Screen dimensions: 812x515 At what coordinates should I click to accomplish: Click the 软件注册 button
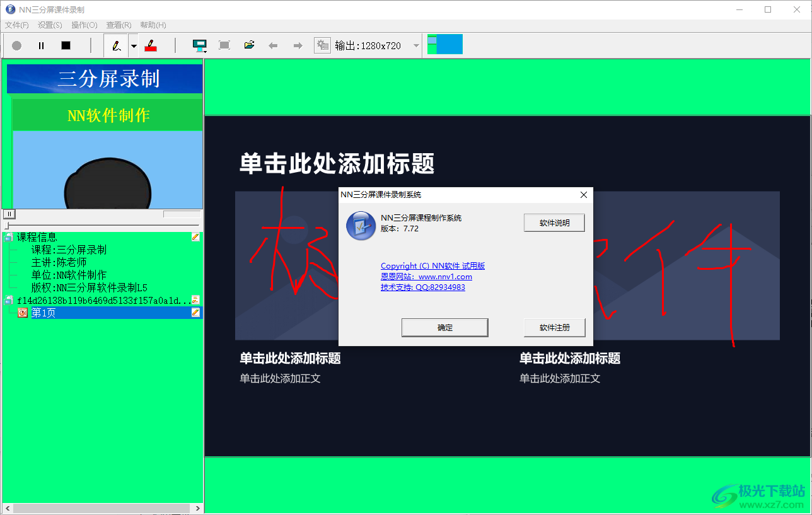tap(554, 327)
